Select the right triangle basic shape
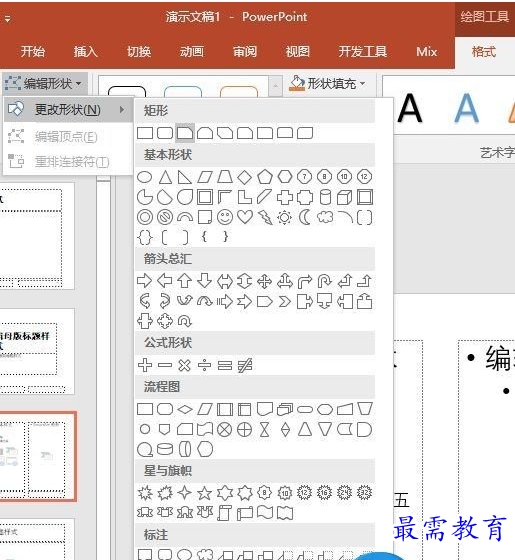Viewport: 515px width, 560px height. pyautogui.click(x=185, y=177)
